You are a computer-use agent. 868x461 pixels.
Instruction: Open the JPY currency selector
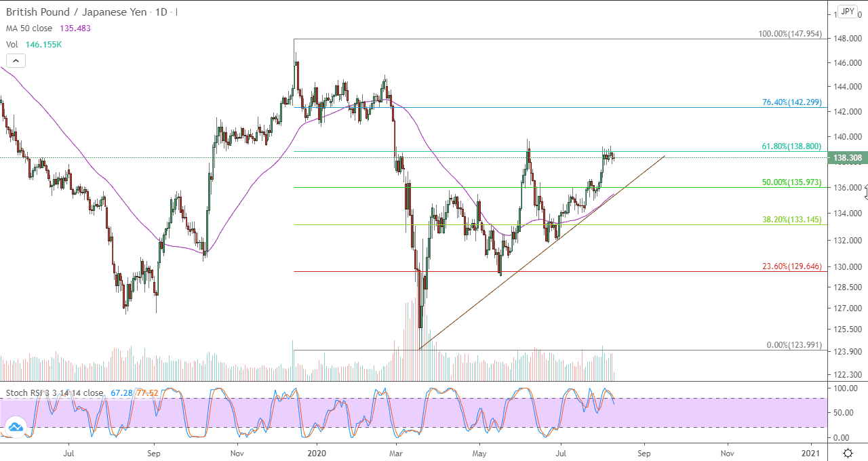point(848,12)
